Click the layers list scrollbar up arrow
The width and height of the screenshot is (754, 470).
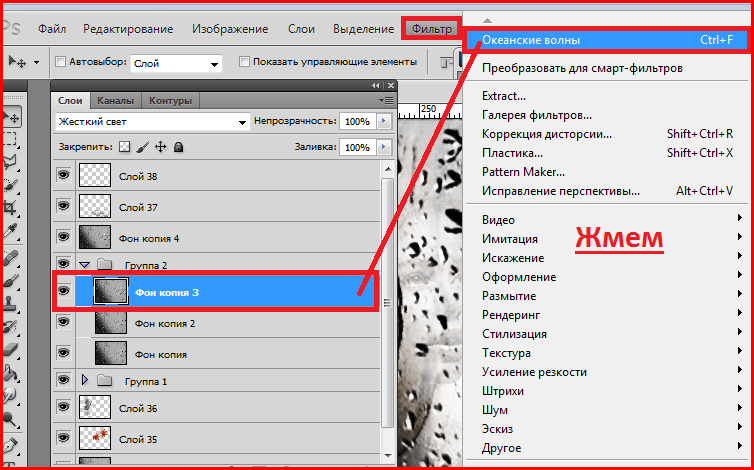pyautogui.click(x=388, y=168)
